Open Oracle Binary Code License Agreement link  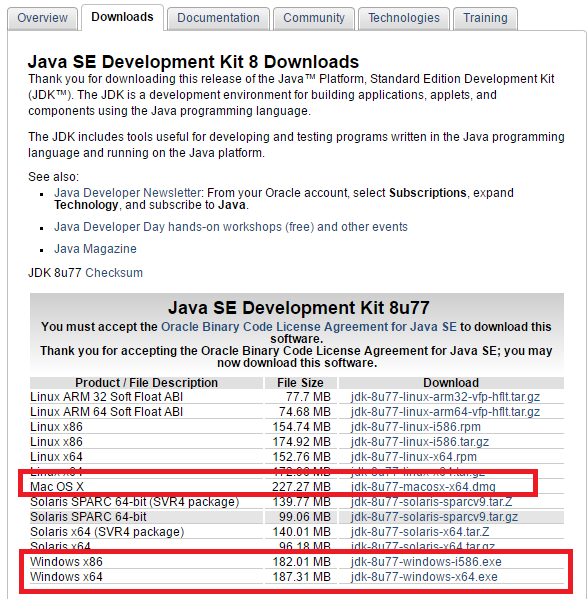[x=309, y=327]
